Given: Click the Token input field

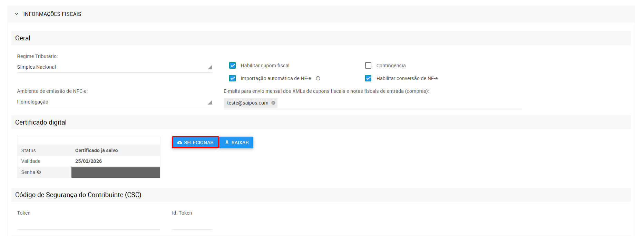Looking at the screenshot, I should click(x=89, y=224).
